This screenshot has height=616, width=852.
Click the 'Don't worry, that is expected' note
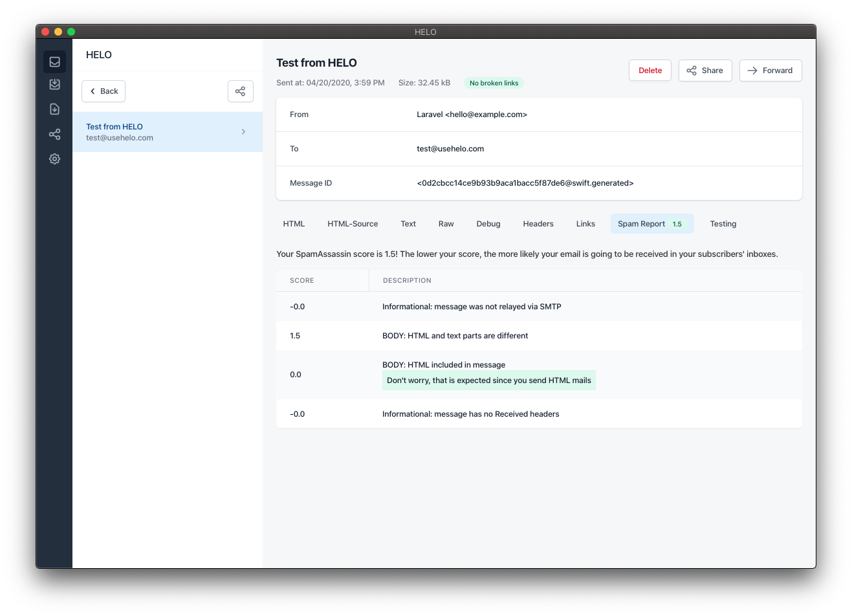pyautogui.click(x=489, y=380)
